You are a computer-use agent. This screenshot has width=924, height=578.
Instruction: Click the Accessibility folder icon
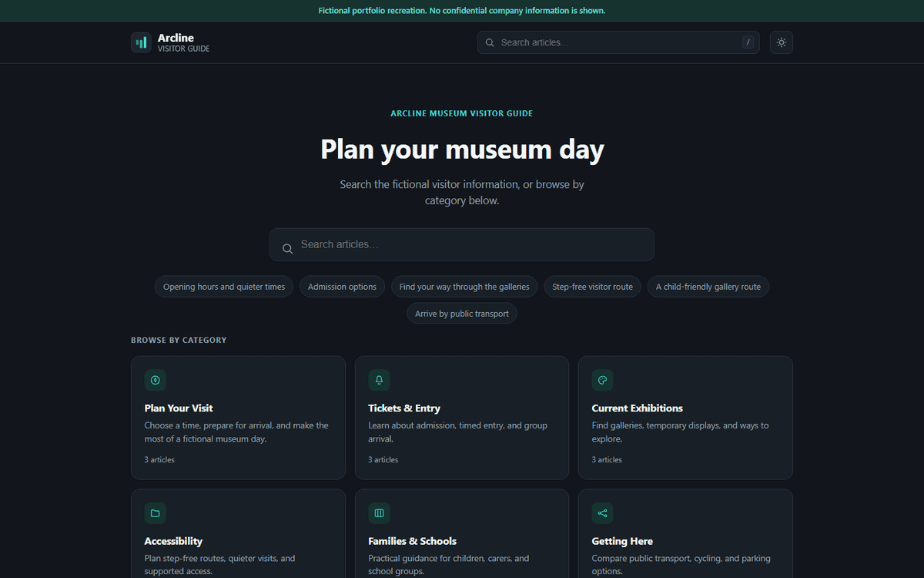[155, 513]
